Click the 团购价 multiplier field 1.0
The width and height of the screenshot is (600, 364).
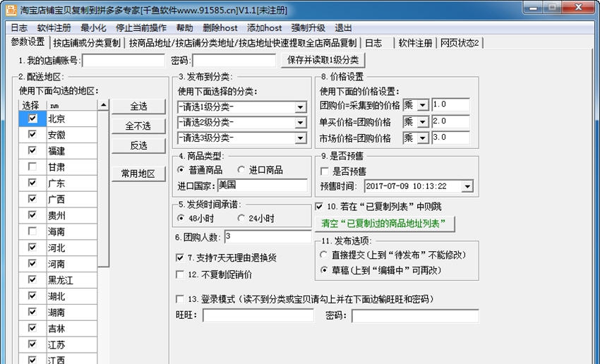click(450, 105)
